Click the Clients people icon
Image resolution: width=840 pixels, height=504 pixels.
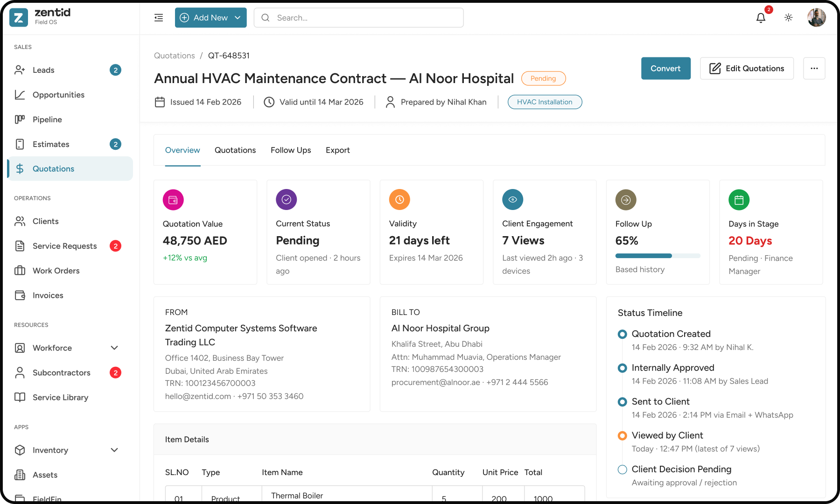20,221
